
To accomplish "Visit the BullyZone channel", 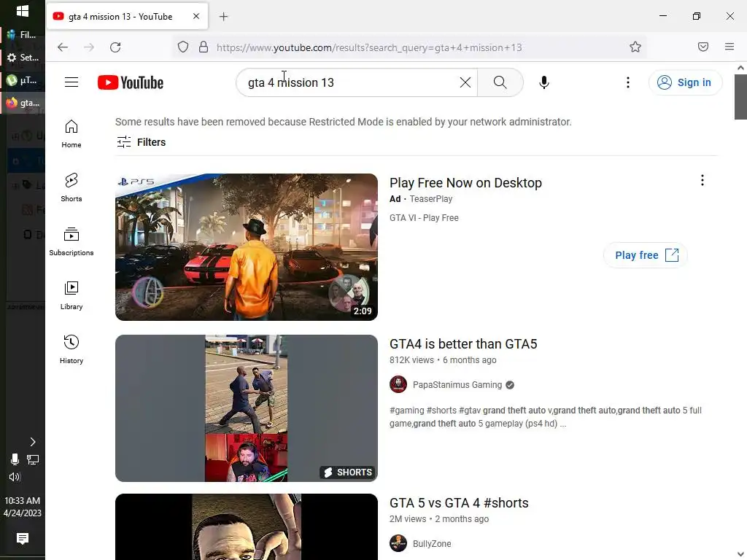I will click(432, 543).
